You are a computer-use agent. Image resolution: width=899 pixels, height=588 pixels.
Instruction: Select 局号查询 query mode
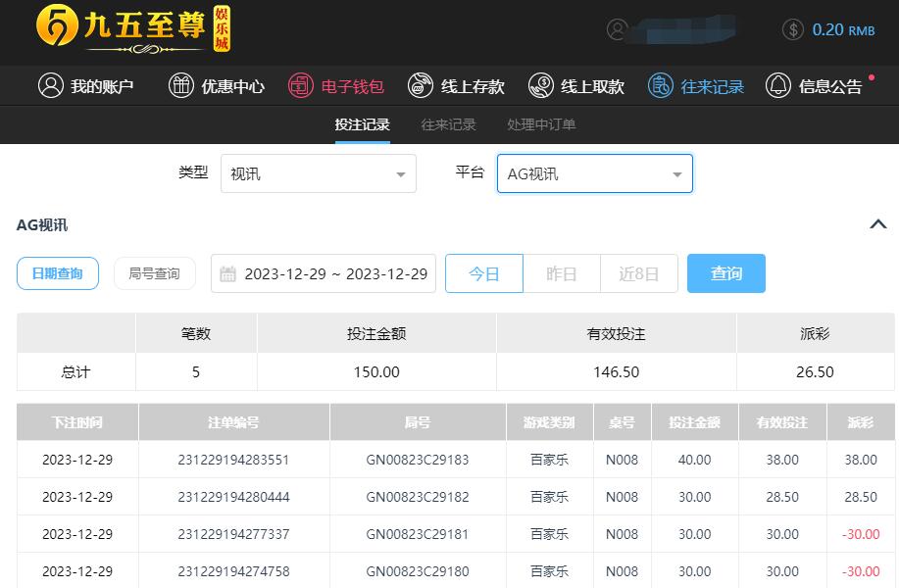(154, 273)
